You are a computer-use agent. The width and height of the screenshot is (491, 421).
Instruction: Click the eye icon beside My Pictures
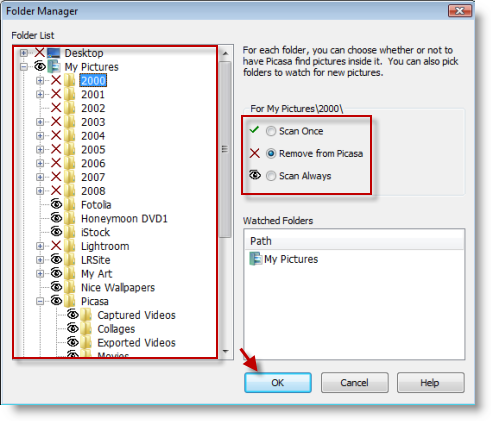pos(40,66)
